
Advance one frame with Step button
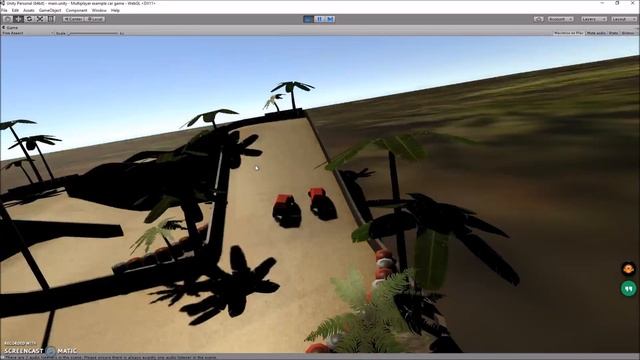pos(330,19)
